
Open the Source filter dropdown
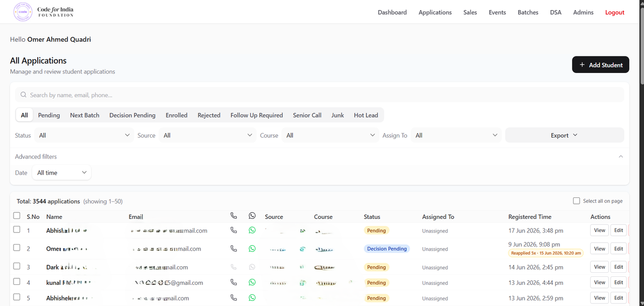point(208,135)
